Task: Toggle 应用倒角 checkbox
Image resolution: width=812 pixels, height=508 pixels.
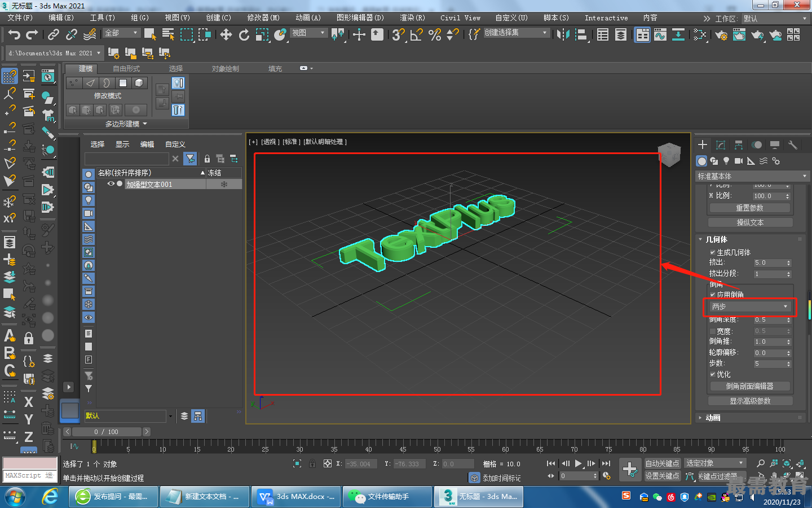Action: 713,295
